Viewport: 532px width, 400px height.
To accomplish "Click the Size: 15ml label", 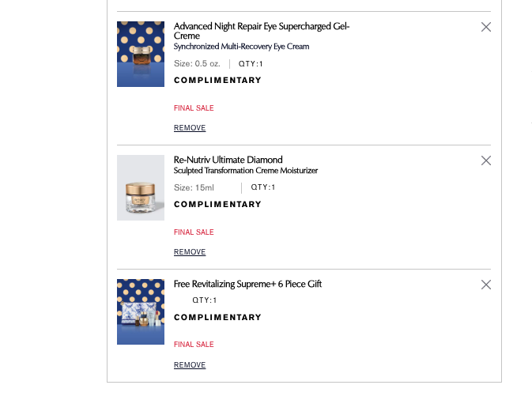I will coord(194,188).
